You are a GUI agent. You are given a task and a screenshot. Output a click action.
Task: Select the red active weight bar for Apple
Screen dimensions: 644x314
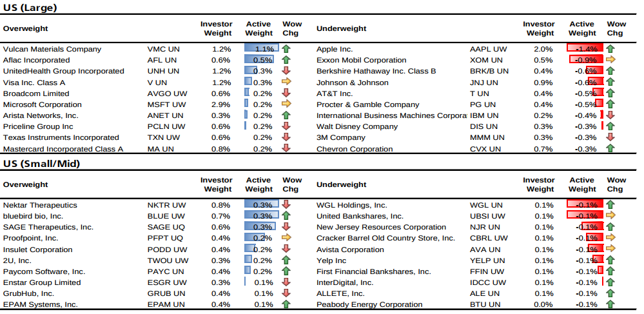pyautogui.click(x=585, y=49)
